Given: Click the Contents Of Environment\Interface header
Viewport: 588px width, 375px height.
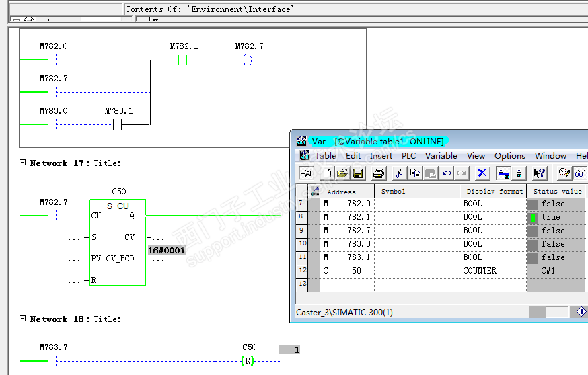Looking at the screenshot, I should coord(209,9).
